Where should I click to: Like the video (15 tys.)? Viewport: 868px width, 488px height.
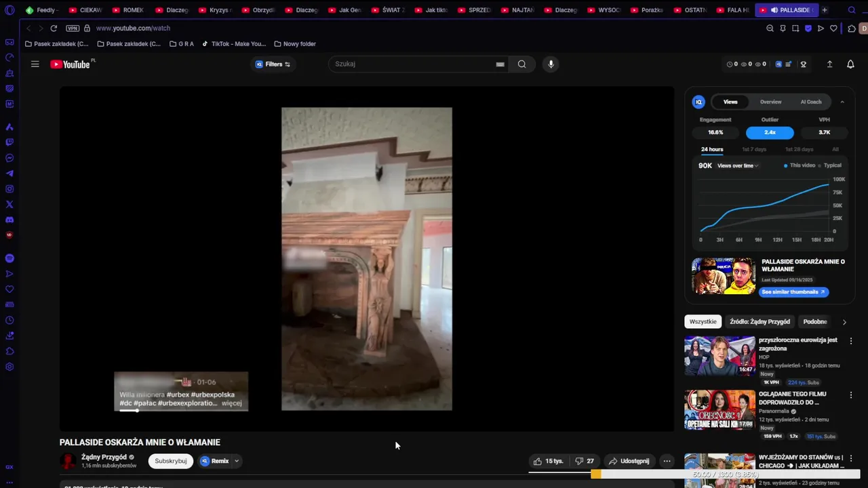point(549,461)
